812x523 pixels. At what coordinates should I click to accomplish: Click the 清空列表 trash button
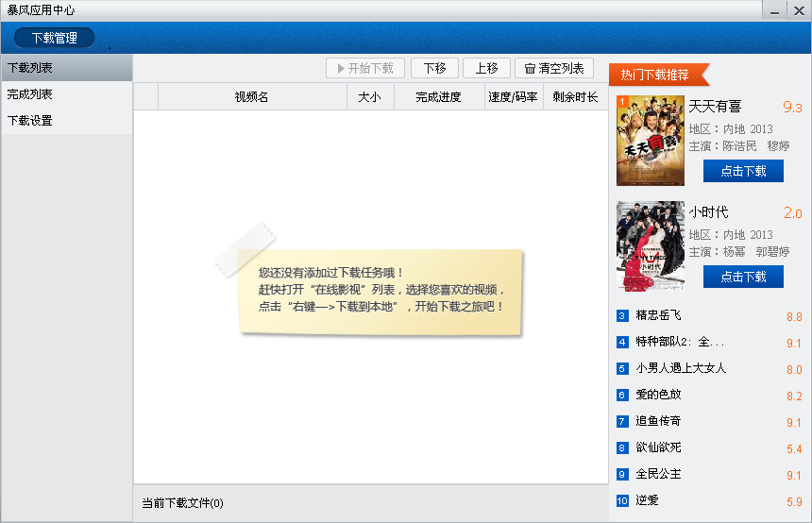(554, 68)
